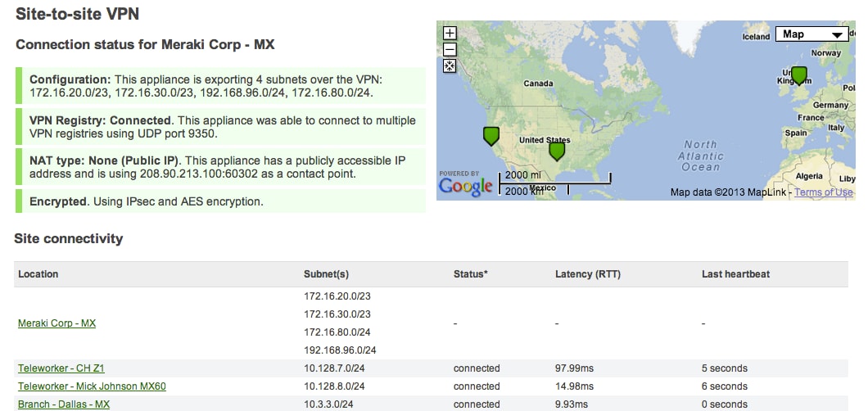Zoom out on the map
868x411 pixels.
[450, 50]
